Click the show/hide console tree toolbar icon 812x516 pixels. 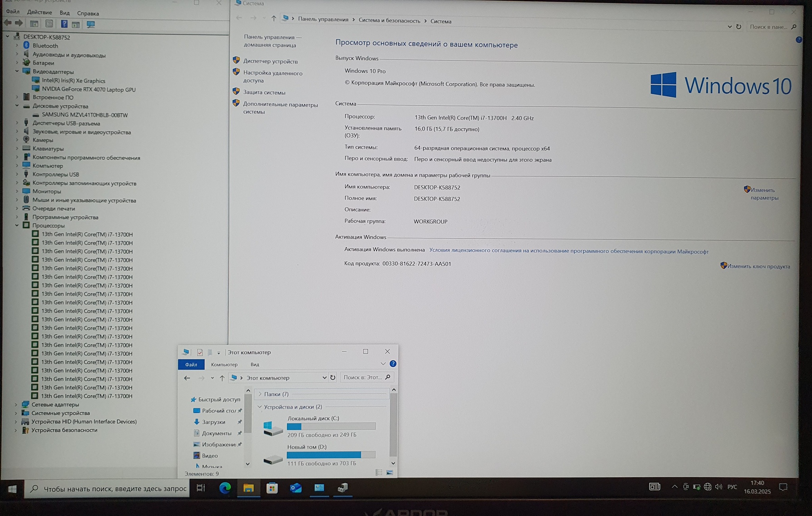[x=34, y=24]
